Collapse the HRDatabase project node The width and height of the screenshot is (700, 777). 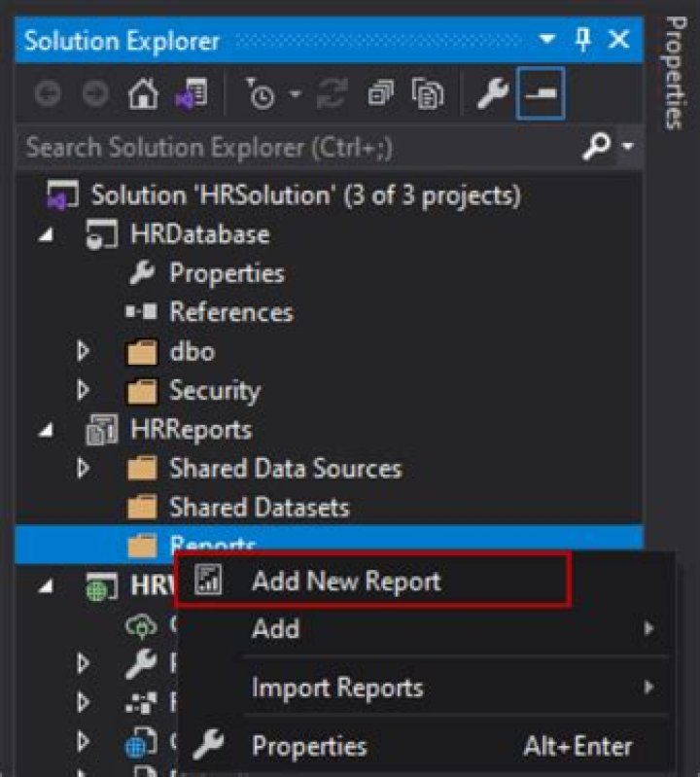point(47,235)
